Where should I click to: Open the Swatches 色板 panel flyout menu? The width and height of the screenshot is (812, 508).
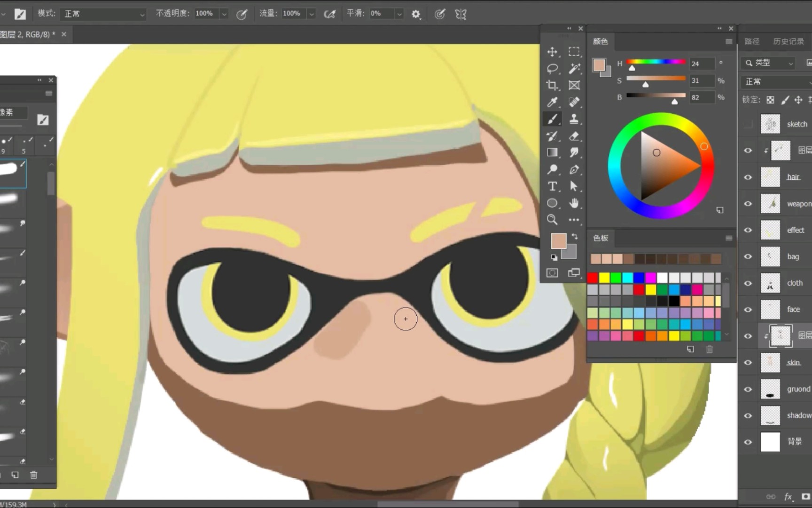pyautogui.click(x=729, y=238)
